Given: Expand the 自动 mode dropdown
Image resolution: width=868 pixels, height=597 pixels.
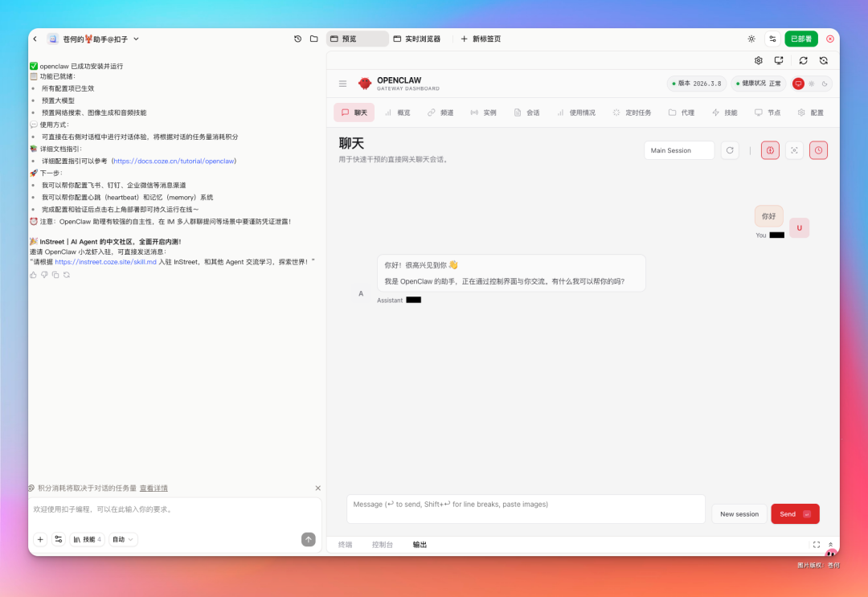Looking at the screenshot, I should click(123, 539).
